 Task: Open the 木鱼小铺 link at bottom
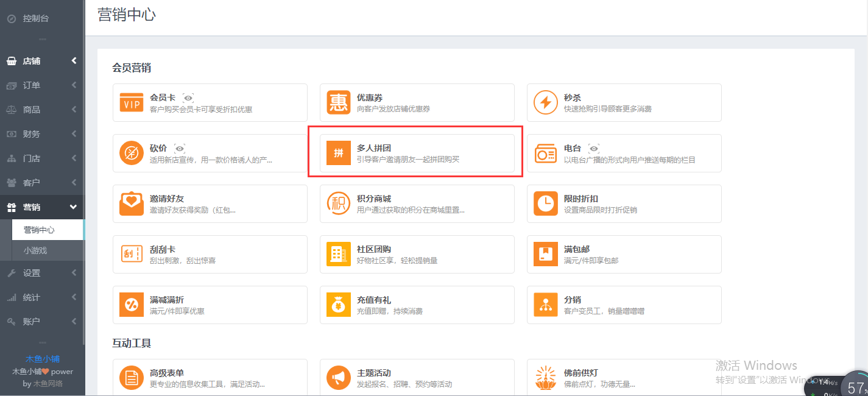[x=42, y=358]
